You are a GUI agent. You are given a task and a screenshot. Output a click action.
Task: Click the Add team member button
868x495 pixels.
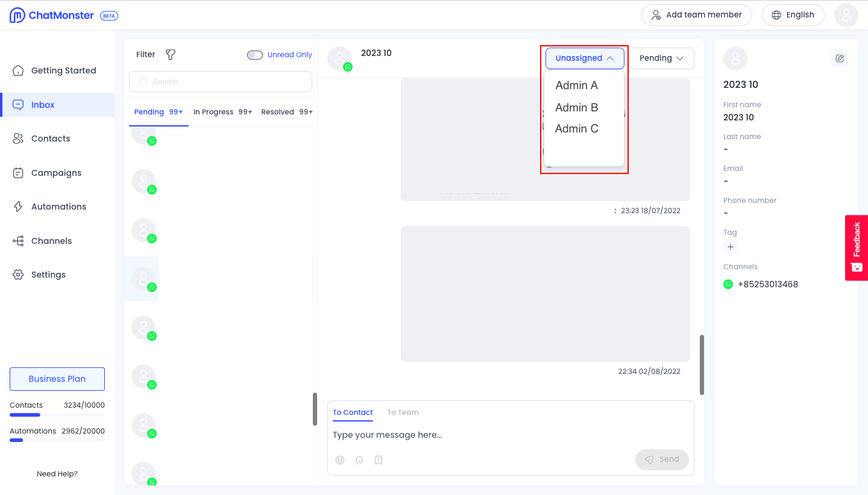697,14
